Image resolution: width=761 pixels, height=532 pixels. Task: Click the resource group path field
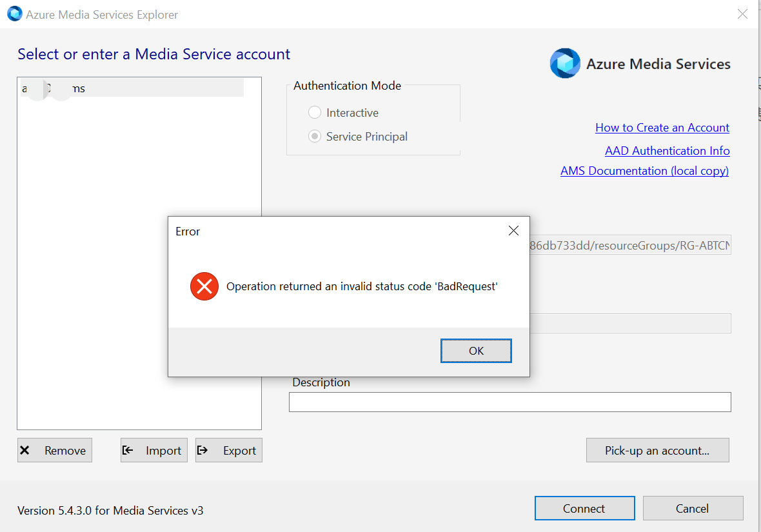pos(629,245)
